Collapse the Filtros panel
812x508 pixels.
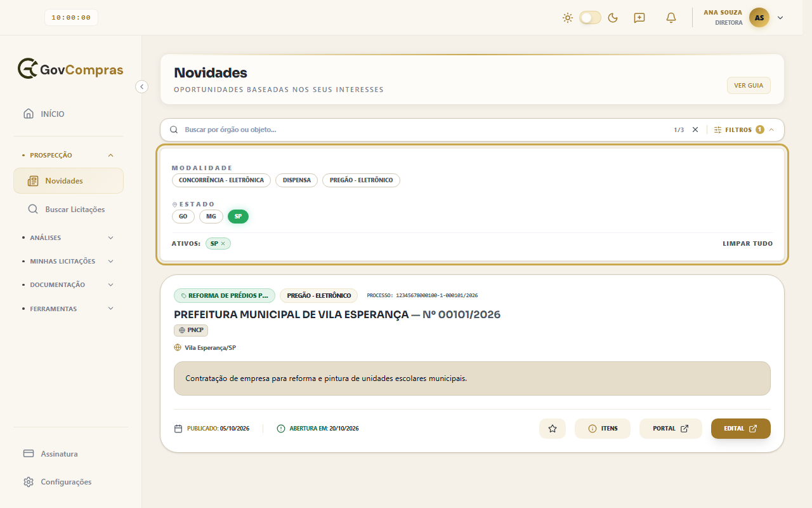coord(744,130)
